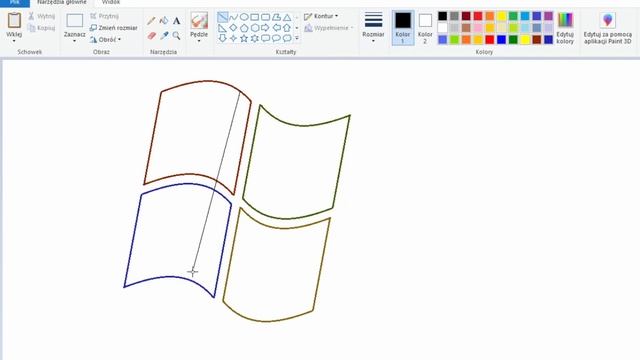
Task: Select the Magnifier tool
Action: pyautogui.click(x=176, y=36)
